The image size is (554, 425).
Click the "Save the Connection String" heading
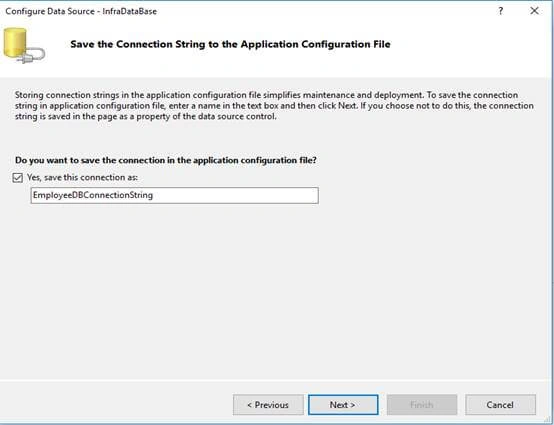coord(230,44)
